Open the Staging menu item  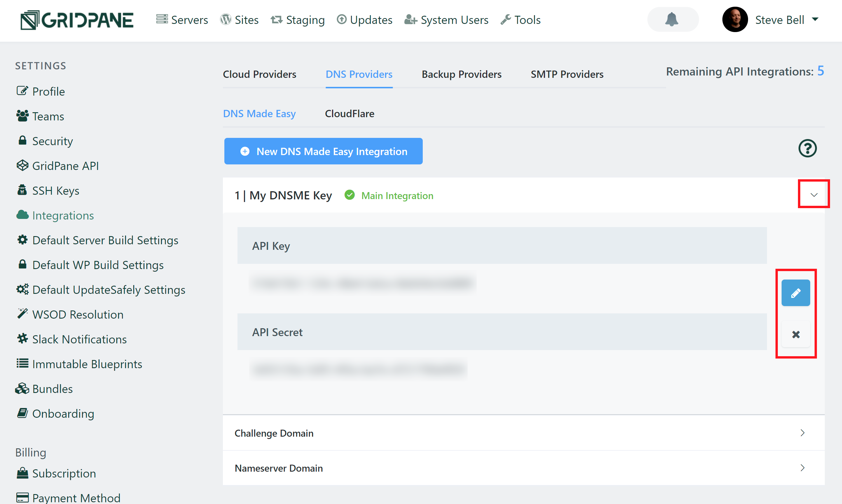tap(298, 20)
